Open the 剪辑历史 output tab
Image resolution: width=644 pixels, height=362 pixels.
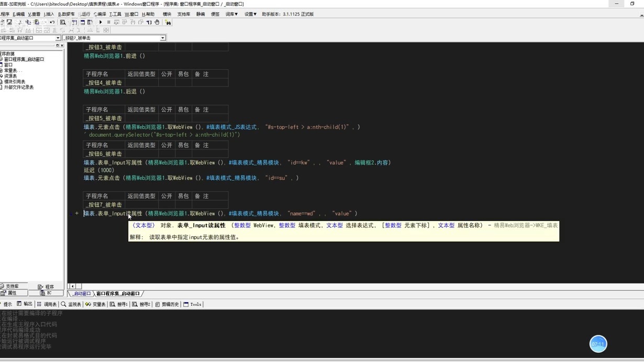pos(167,304)
